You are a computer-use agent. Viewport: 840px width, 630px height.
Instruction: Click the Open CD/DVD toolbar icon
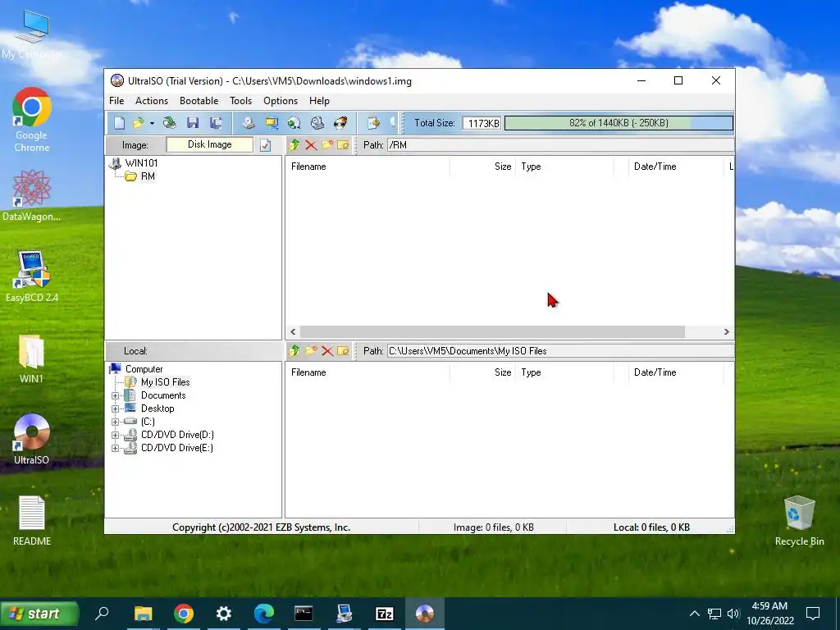(x=169, y=123)
